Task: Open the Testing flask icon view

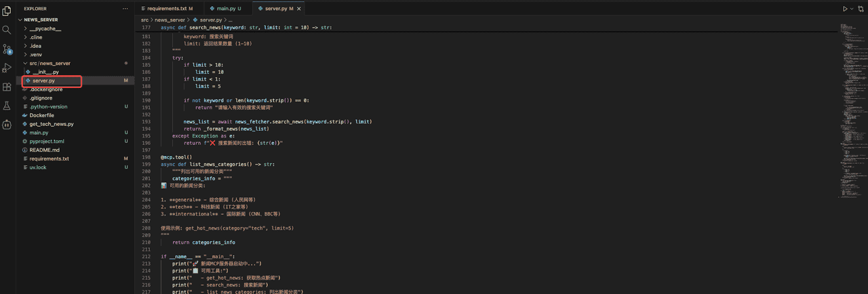Action: coord(7,106)
